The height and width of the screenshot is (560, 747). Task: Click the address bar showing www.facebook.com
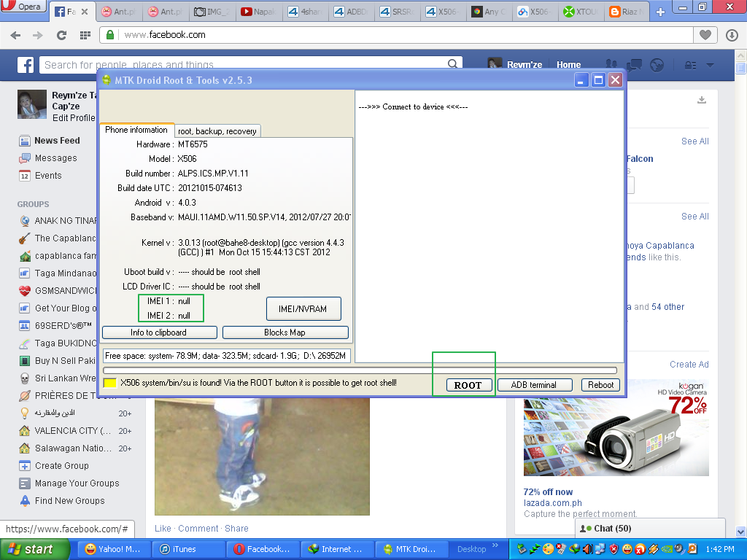click(x=394, y=35)
